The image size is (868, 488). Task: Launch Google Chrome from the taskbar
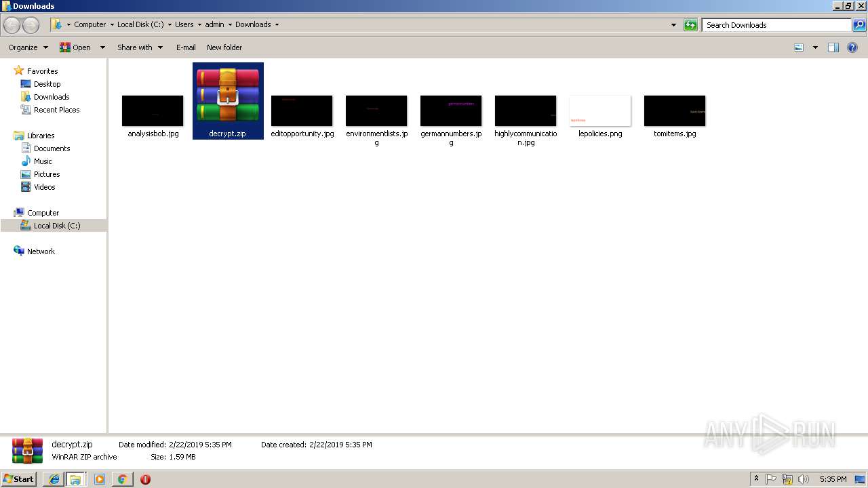122,479
